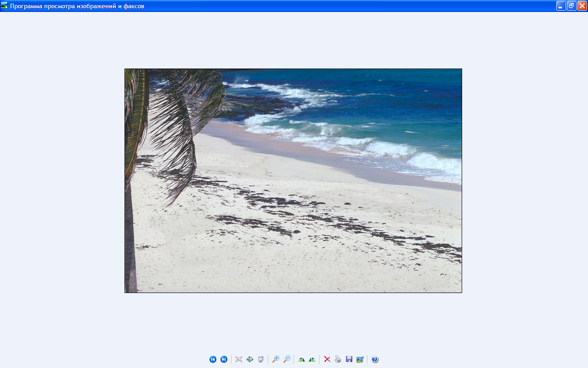
Task: Click the viewer title bar app icon
Action: click(x=4, y=6)
